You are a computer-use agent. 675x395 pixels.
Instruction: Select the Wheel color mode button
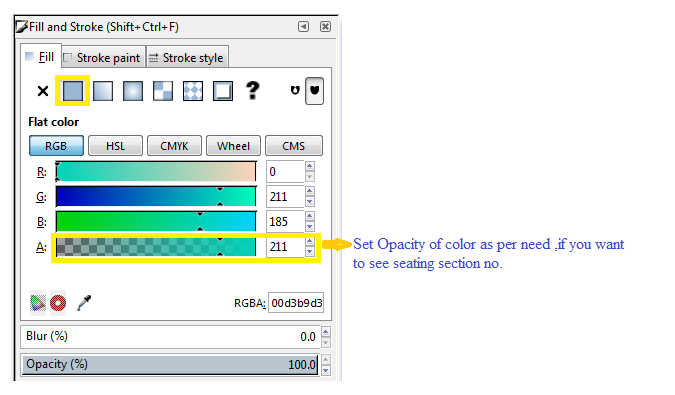tap(233, 146)
